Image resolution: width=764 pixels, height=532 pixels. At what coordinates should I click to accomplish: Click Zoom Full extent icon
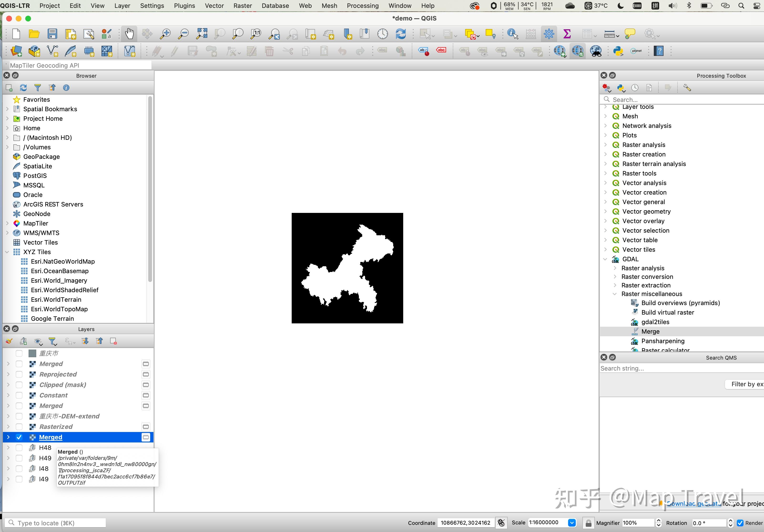202,34
